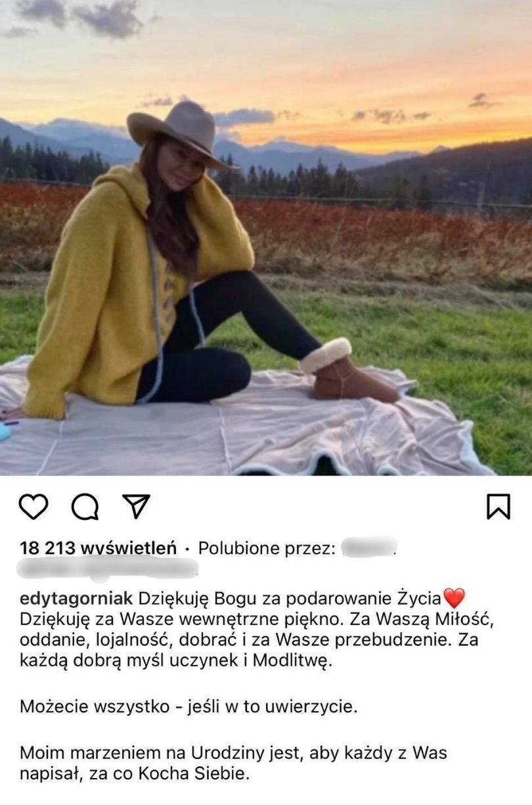Save the post with the bookmark icon

(x=499, y=507)
